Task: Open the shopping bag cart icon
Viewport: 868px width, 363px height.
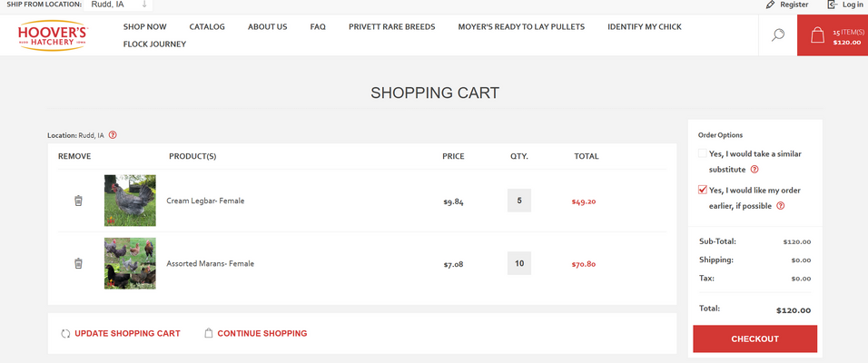Action: [817, 35]
